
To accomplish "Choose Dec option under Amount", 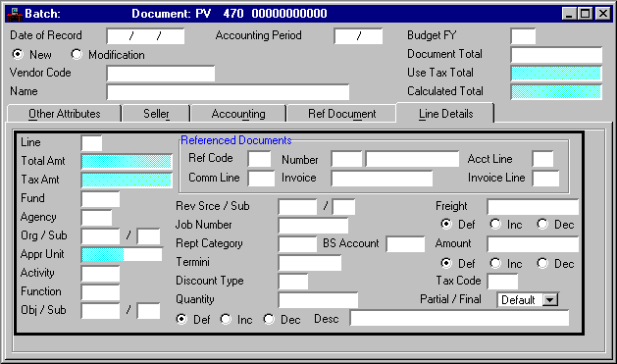I will [x=542, y=263].
